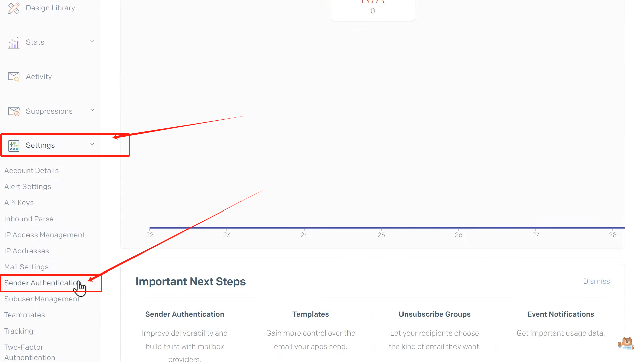Click the Activity envelope search icon

[14, 77]
